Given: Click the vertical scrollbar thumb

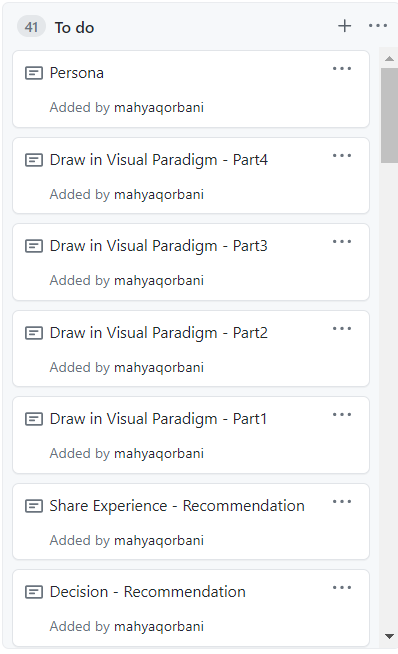Looking at the screenshot, I should [x=389, y=115].
